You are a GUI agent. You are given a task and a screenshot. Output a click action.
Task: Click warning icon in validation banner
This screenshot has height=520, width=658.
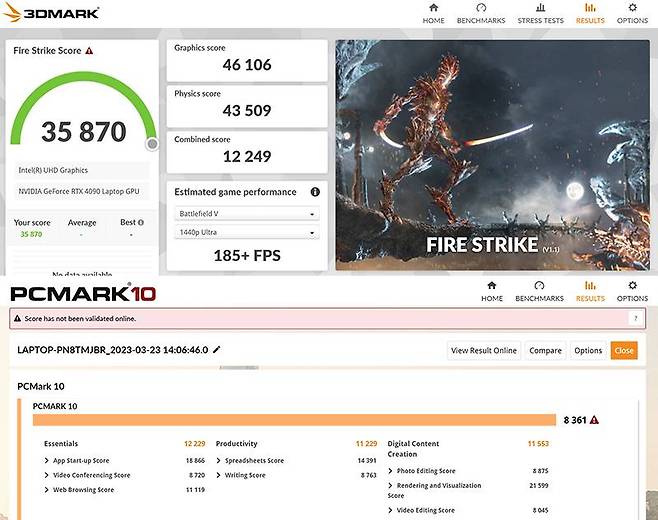(x=17, y=319)
